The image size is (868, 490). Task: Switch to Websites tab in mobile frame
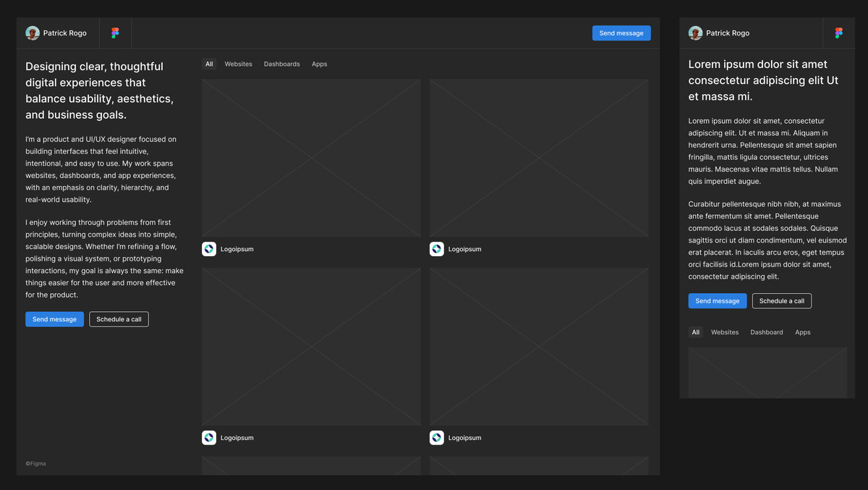(725, 332)
